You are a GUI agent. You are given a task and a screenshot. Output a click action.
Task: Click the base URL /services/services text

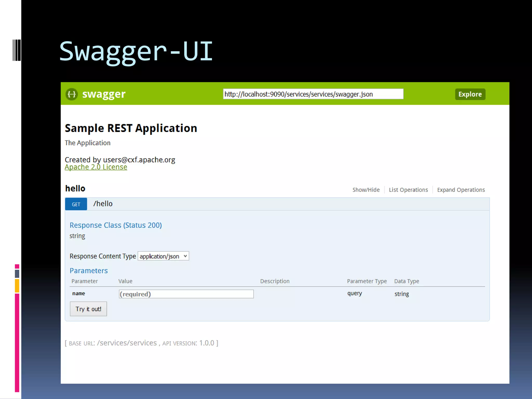127,343
